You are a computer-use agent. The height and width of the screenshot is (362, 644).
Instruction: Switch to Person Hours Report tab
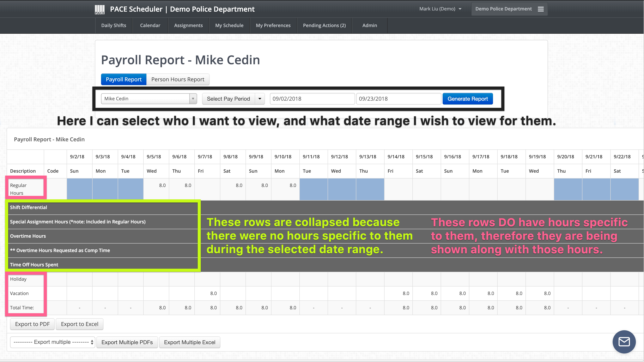(178, 80)
